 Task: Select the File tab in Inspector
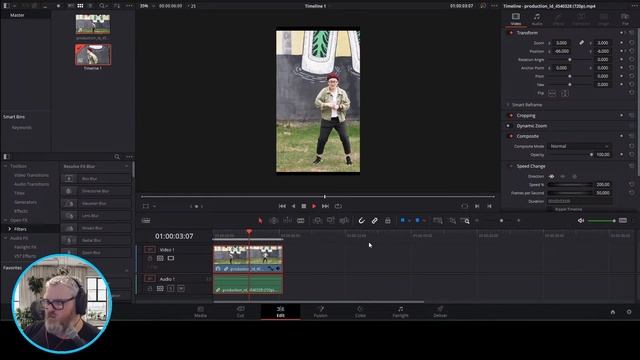[625, 19]
